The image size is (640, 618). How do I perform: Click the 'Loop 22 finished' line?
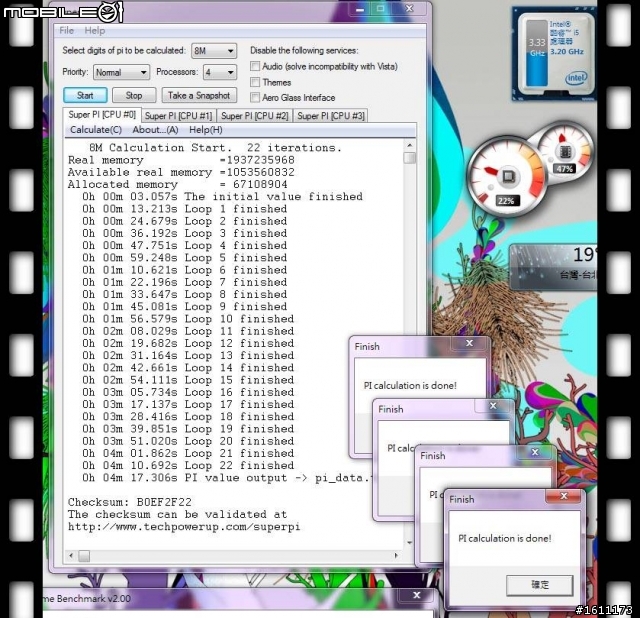[188, 465]
